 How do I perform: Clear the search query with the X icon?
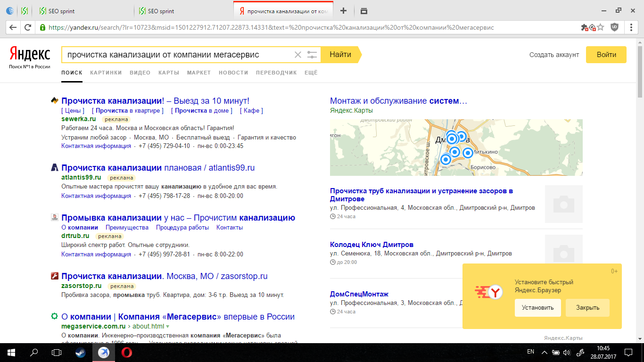(x=298, y=55)
